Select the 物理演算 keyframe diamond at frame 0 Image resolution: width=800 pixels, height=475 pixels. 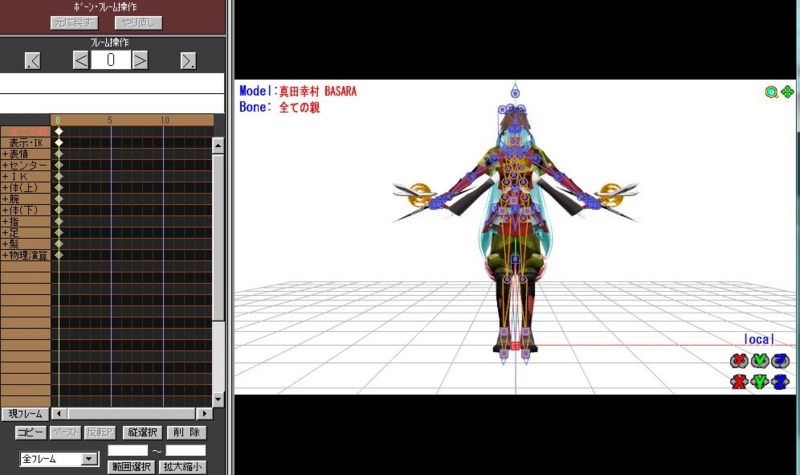[x=59, y=255]
